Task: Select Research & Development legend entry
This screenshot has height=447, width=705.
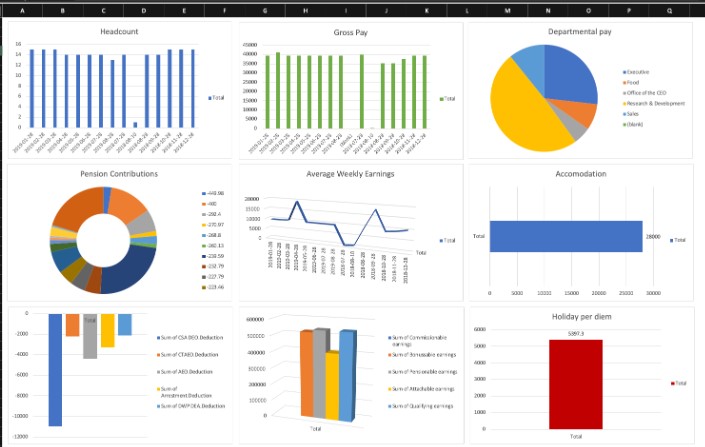Action: click(x=655, y=103)
